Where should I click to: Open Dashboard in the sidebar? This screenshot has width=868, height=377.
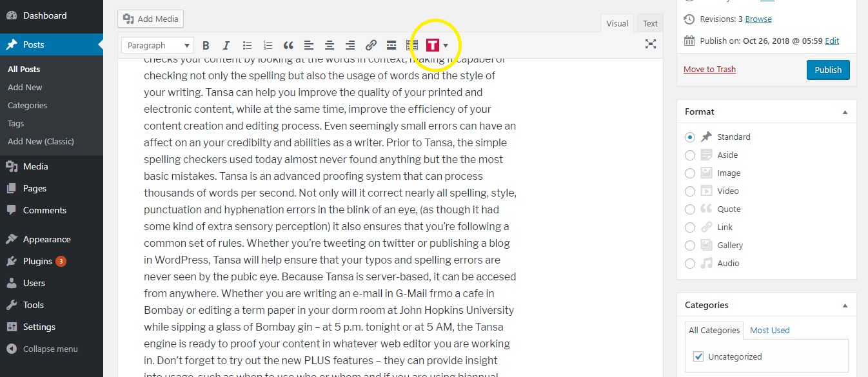click(52, 15)
